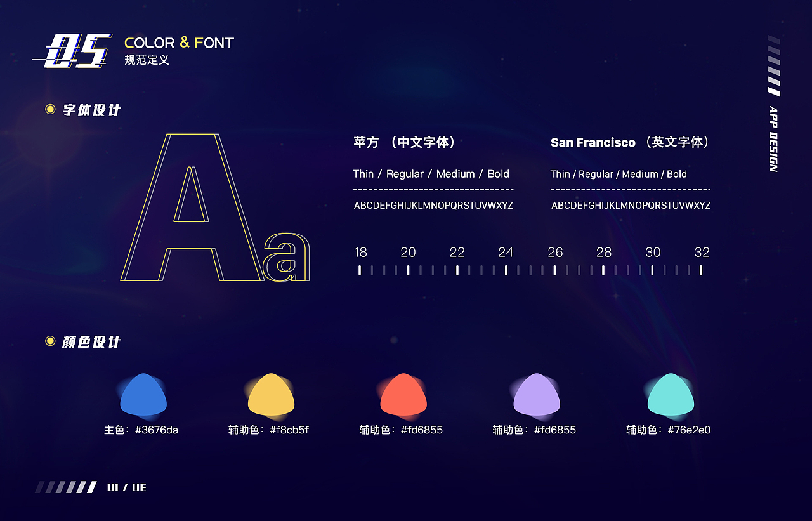
Task: Click the 颜色设计 section heading
Action: pos(91,342)
